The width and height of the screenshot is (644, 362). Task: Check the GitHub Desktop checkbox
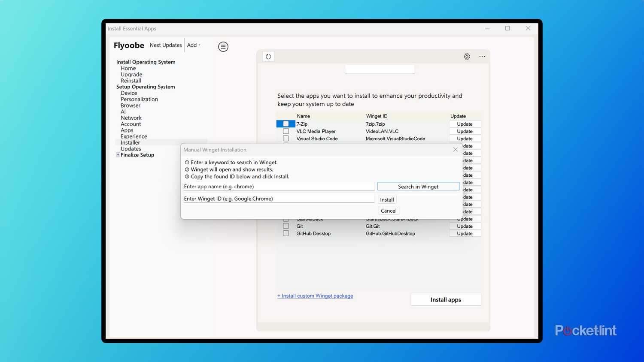[x=286, y=233]
